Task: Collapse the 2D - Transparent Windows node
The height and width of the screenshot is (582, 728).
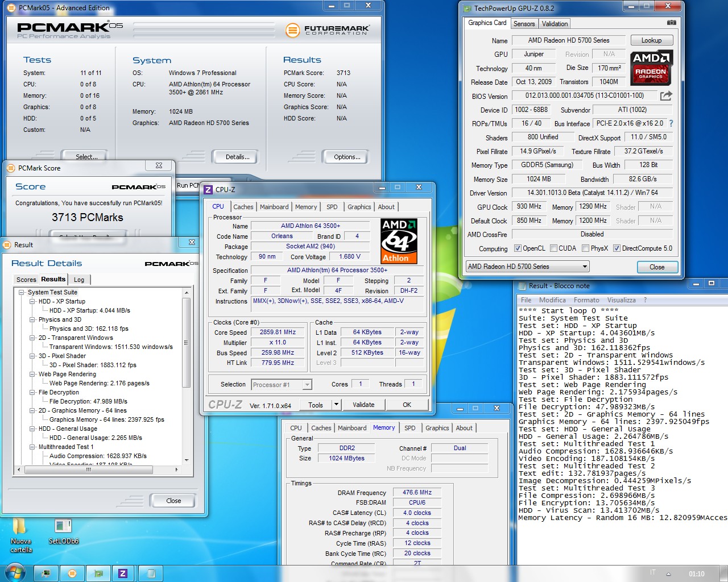Action: 32,338
